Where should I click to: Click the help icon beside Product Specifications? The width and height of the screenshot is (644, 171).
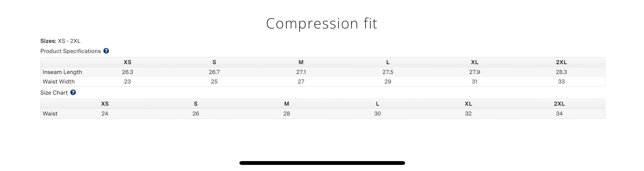pyautogui.click(x=106, y=51)
